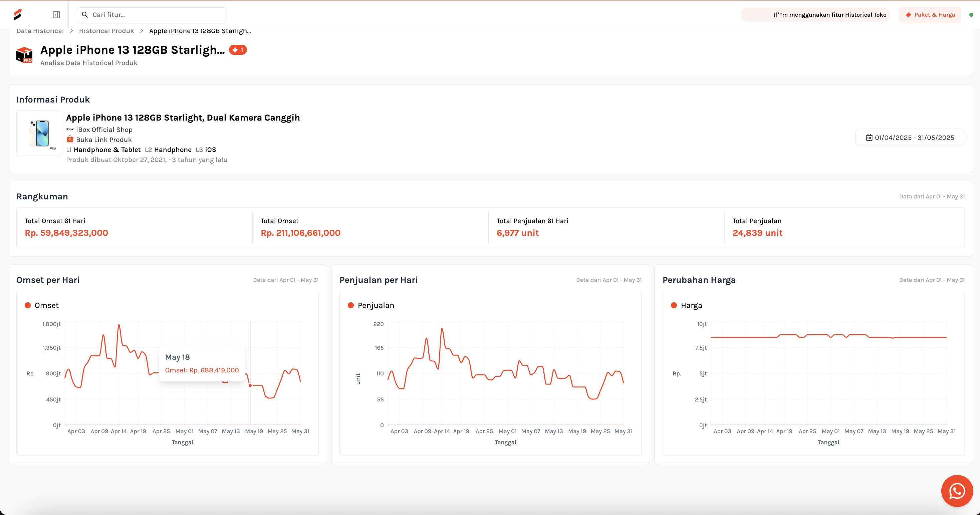980x515 pixels.
Task: Toggle the Penjualan legend series
Action: (371, 305)
